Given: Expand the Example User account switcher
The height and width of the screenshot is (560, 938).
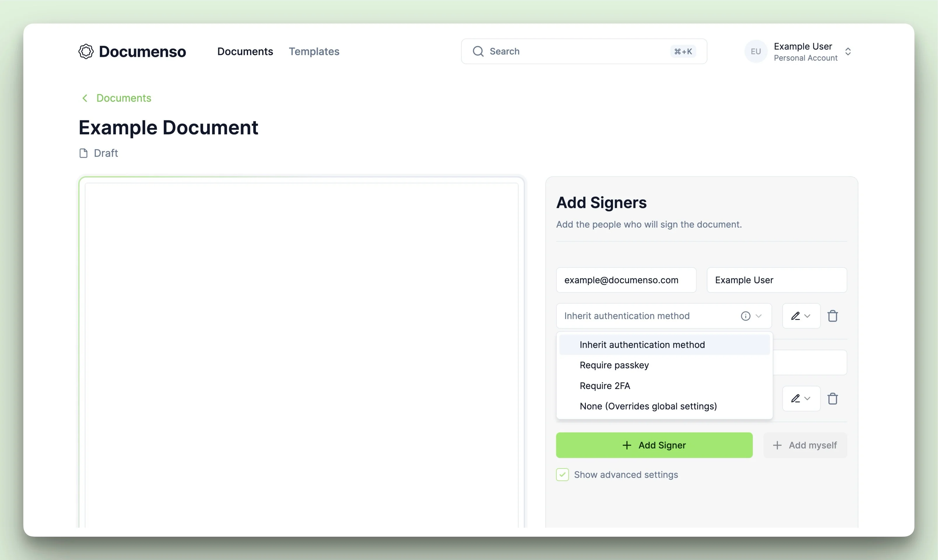Looking at the screenshot, I should click(x=850, y=51).
